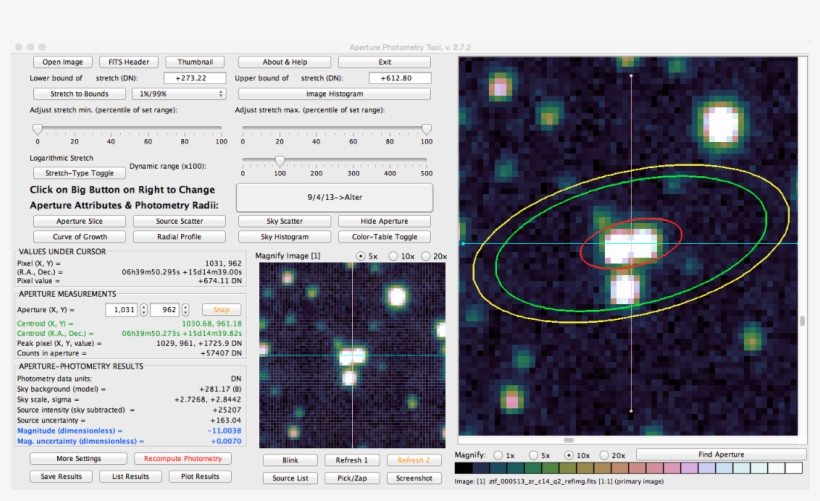Viewport: 820px width, 501px height.
Task: Click the Centroid (X, Y) value 1030.68, 961.18
Action: tap(211, 324)
